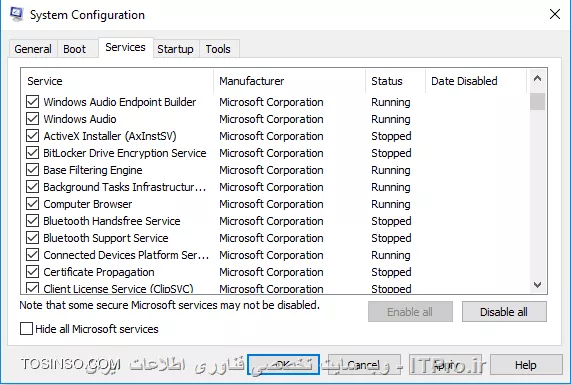Click Microsoft Corporation beside BitLocker service
This screenshot has height=385, width=571.
[x=271, y=153]
